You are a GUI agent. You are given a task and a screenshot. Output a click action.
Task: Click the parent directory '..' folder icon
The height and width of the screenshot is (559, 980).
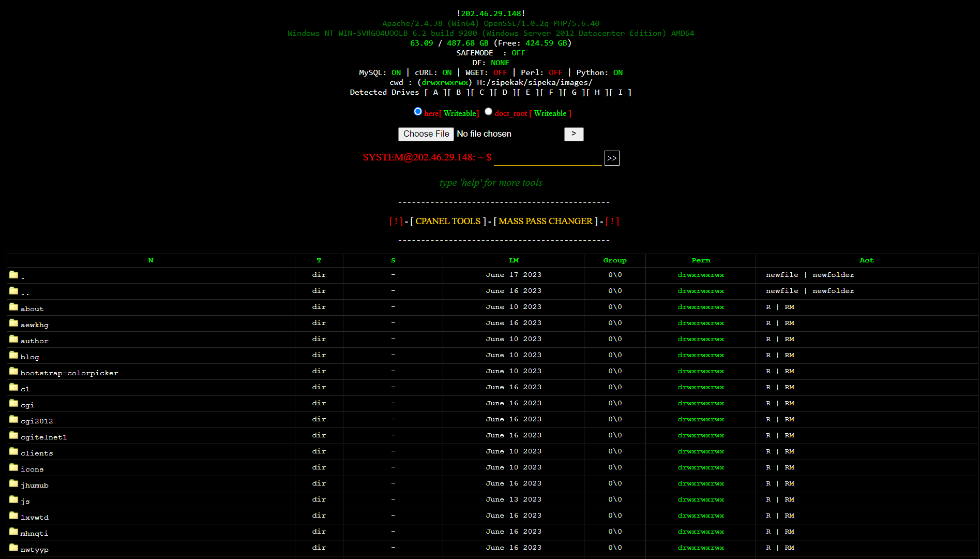click(13, 290)
